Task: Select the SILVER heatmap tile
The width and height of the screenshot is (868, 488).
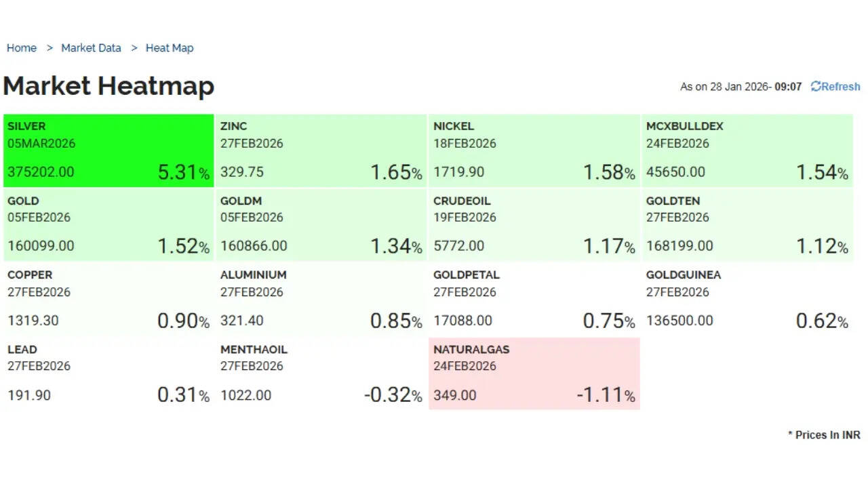Action: click(108, 150)
